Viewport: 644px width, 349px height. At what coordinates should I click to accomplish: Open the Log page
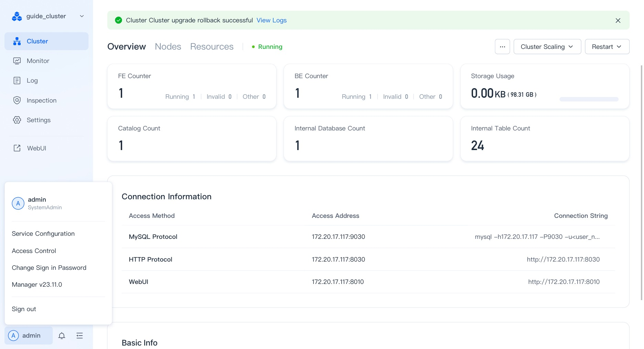click(46, 81)
